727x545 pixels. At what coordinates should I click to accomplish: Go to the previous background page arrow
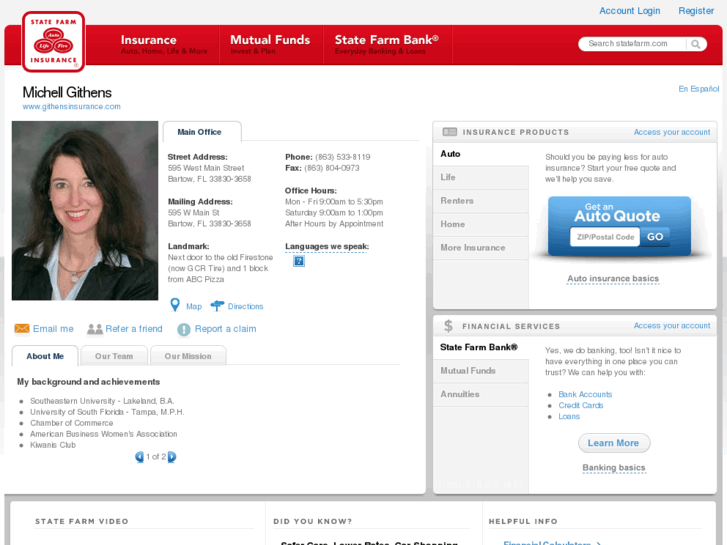coord(139,457)
